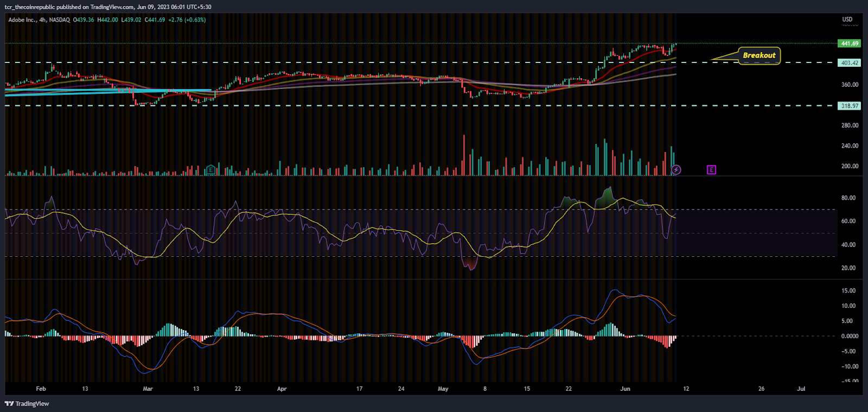
Task: Click the 280.00 price axis label
Action: point(850,125)
